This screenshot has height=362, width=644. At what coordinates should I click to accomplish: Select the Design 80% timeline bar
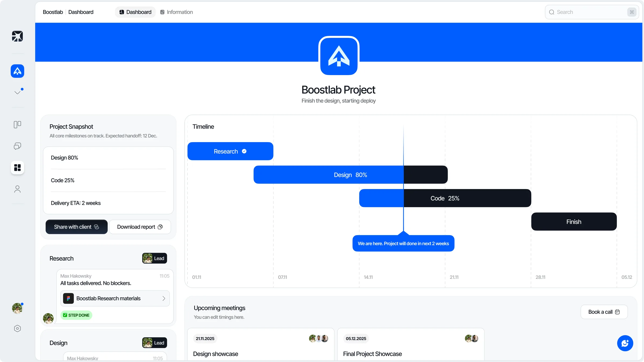tap(350, 175)
